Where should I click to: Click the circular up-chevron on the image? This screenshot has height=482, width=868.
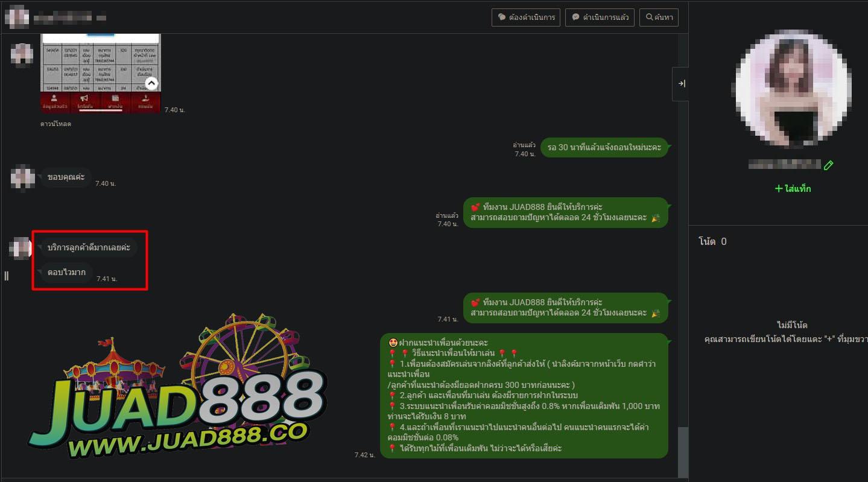(151, 83)
